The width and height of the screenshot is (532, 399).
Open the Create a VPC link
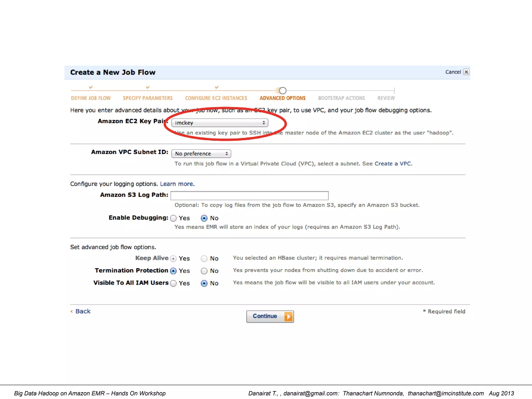(393, 164)
